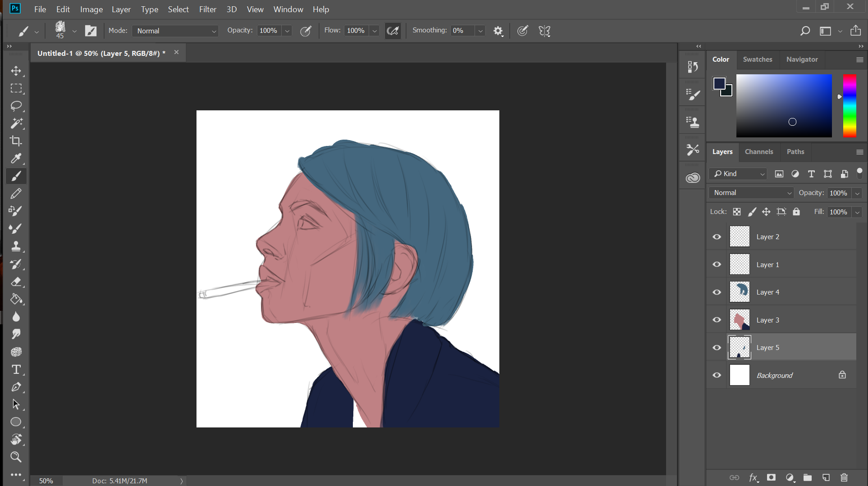Activate the Clone Stamp tool
The width and height of the screenshot is (868, 486).
click(x=16, y=246)
